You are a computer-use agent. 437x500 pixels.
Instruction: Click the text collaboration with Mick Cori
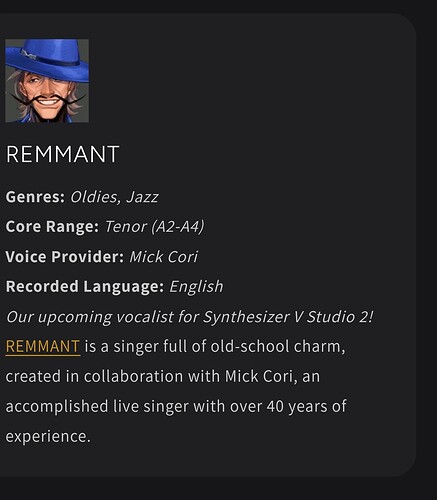pyautogui.click(x=188, y=376)
